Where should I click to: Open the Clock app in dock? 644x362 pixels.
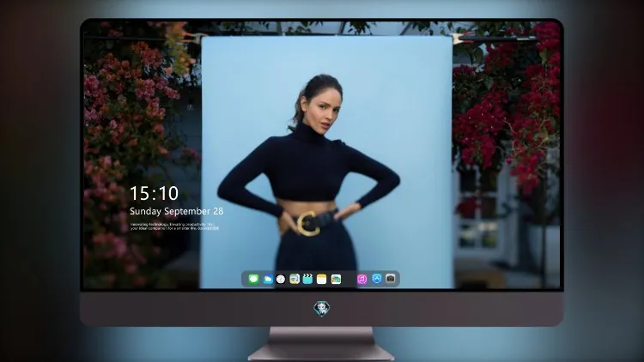pos(281,279)
